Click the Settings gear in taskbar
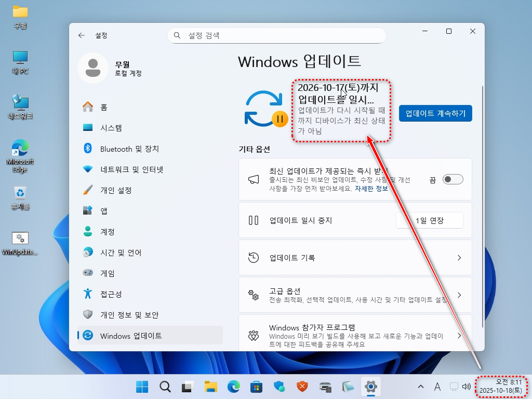Image resolution: width=532 pixels, height=399 pixels. pyautogui.click(x=370, y=387)
